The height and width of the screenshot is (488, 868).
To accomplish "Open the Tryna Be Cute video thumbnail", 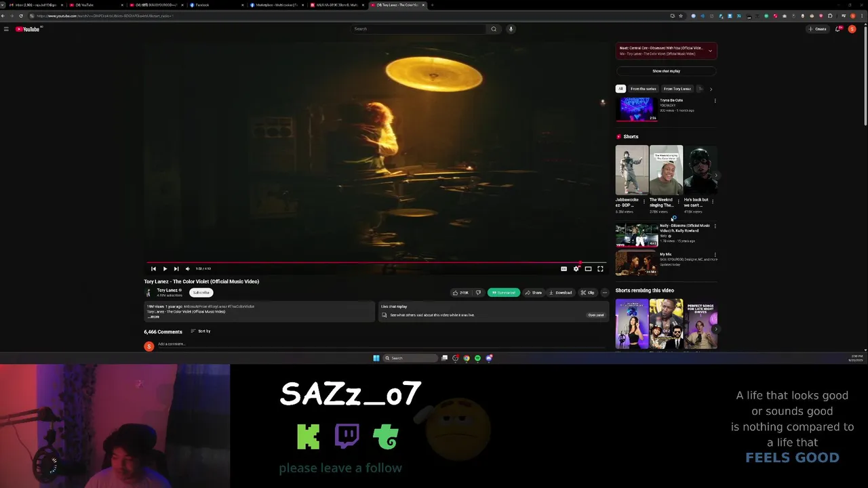I will coord(636,109).
